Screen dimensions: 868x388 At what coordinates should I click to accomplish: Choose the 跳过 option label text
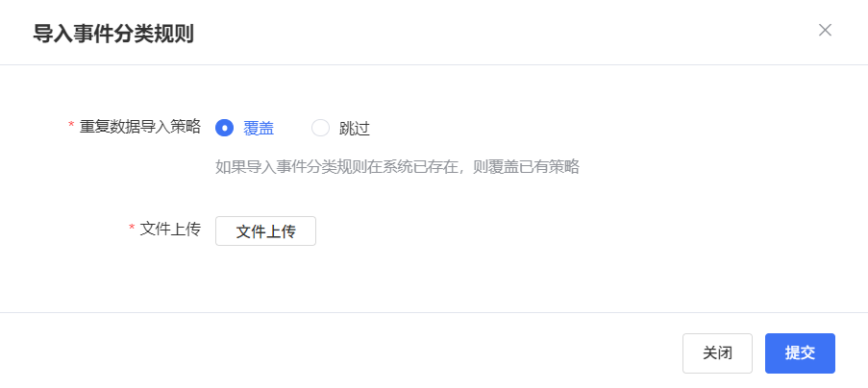pos(355,129)
